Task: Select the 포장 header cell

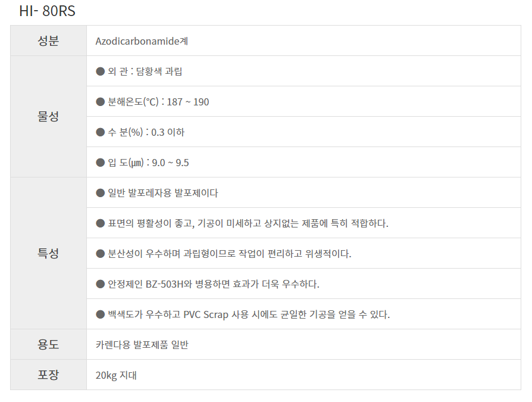Action: [49, 375]
